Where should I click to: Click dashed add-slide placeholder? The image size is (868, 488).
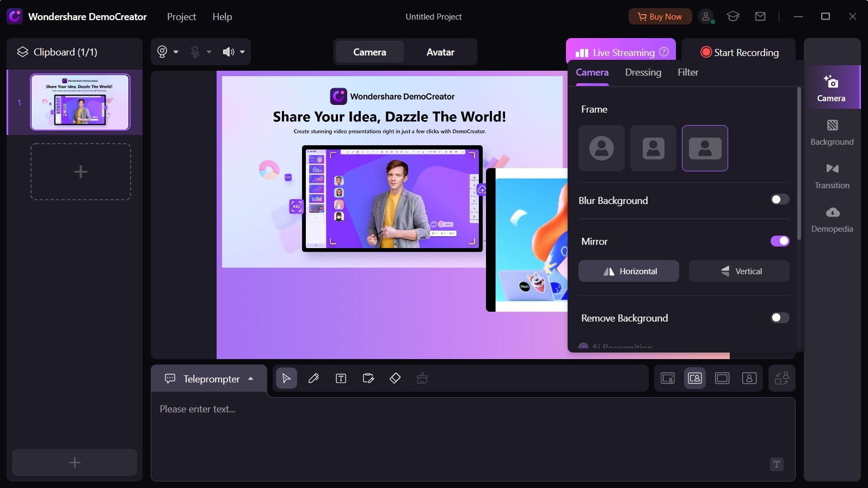tap(81, 172)
